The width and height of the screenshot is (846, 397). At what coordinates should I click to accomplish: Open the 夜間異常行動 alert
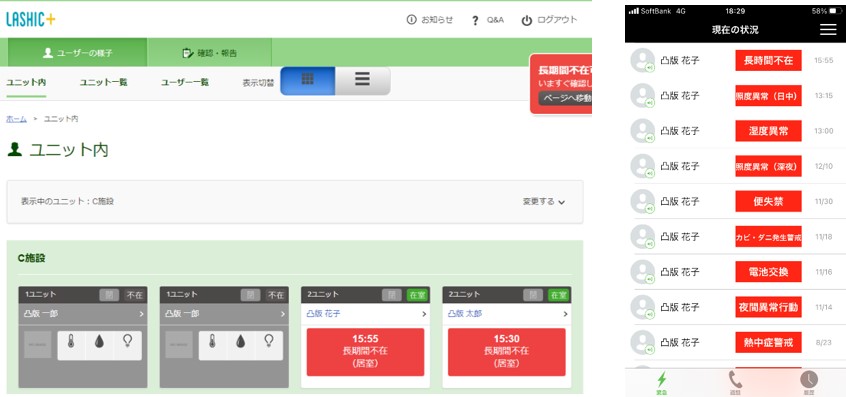[x=768, y=307]
